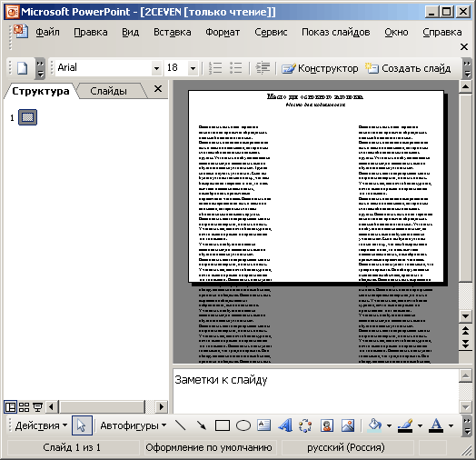Toggle numbered list formatting
The height and width of the screenshot is (460, 476).
click(215, 68)
